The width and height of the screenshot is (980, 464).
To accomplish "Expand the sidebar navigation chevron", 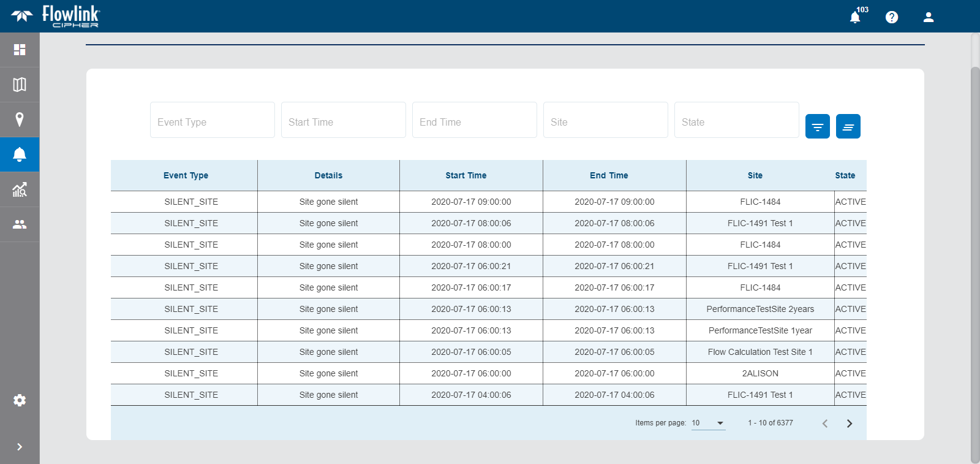I will pyautogui.click(x=20, y=447).
